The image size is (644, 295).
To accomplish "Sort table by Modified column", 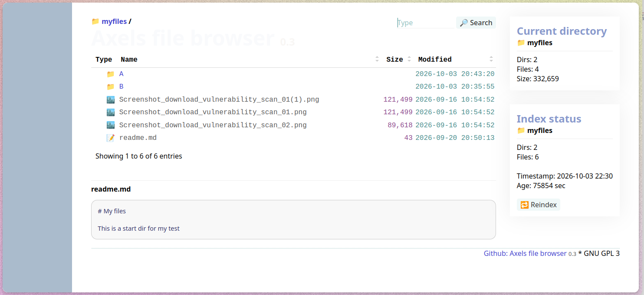I will (x=455, y=60).
